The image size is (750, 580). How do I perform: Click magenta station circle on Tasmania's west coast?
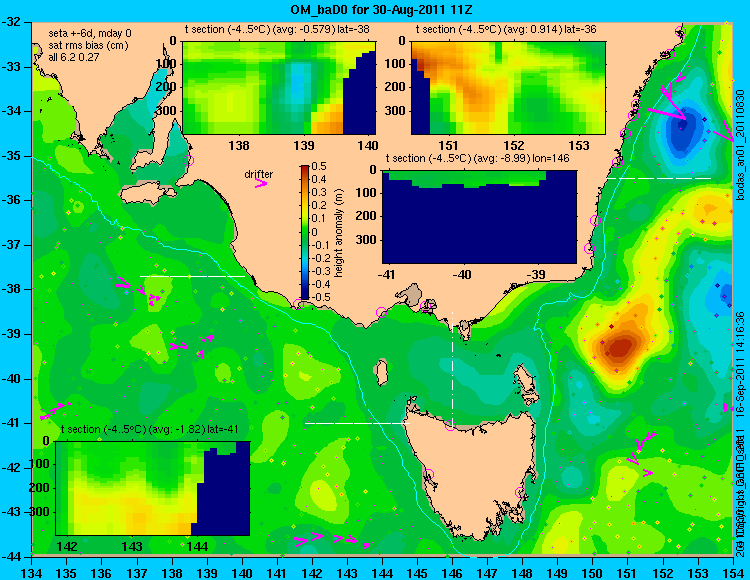(428, 474)
